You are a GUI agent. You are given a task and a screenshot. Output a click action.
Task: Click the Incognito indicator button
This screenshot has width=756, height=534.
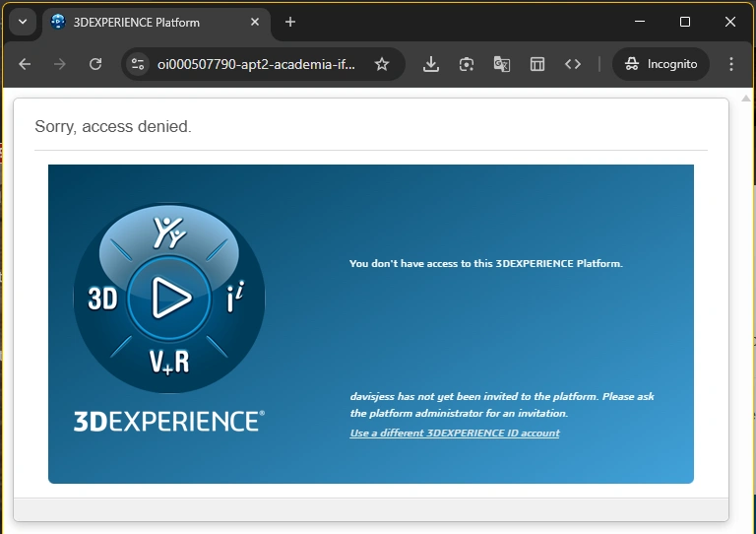click(661, 64)
